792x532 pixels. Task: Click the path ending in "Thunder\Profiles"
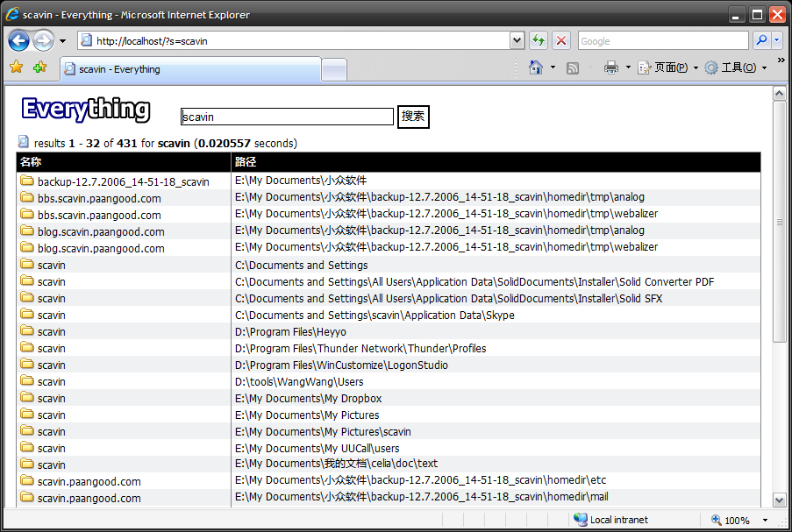tap(360, 348)
